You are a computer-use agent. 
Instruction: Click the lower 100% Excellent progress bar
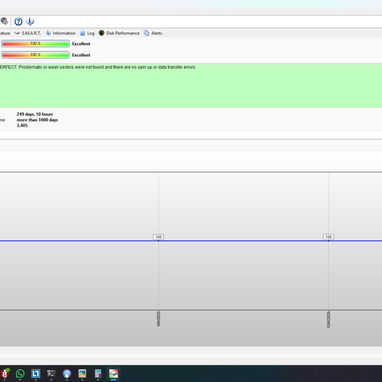[x=35, y=55]
